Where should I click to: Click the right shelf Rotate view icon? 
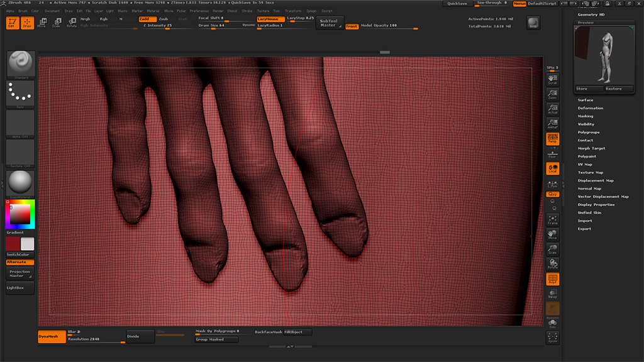coord(552,264)
